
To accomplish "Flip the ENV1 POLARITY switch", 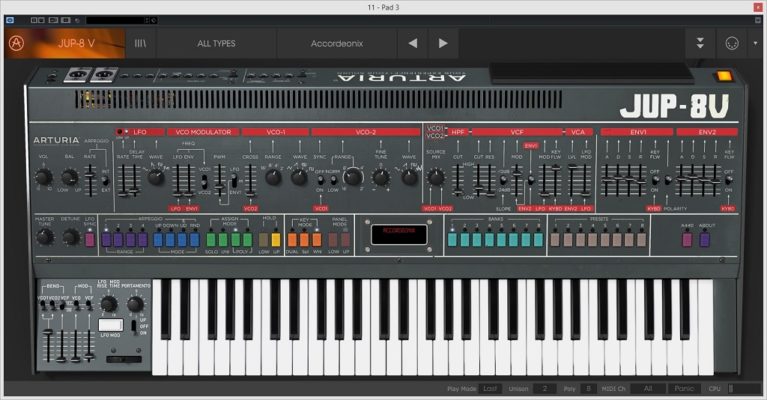I will pyautogui.click(x=668, y=180).
